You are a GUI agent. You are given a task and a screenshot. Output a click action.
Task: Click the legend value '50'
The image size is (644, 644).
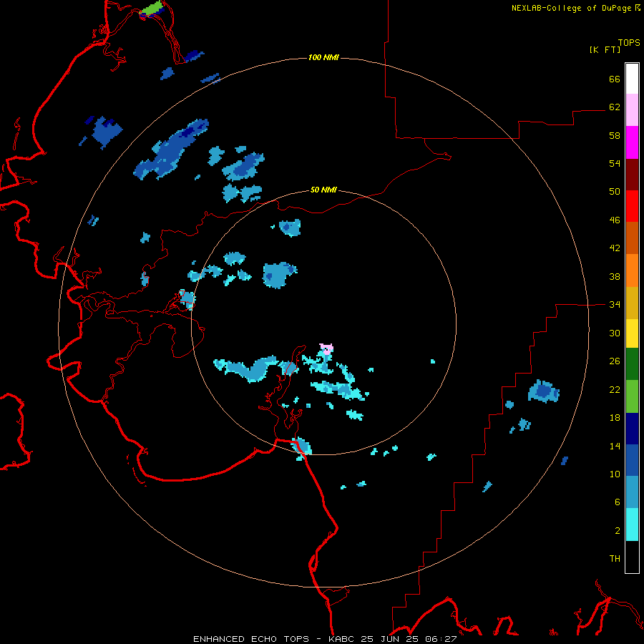(615, 192)
